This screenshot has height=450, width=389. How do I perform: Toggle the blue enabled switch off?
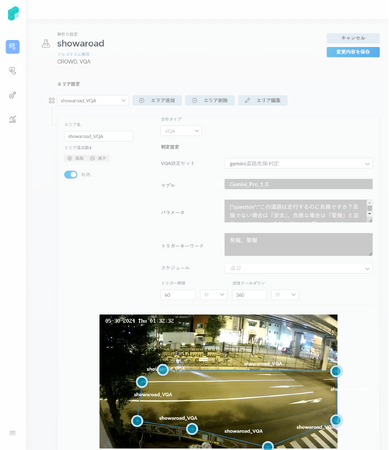pos(71,174)
